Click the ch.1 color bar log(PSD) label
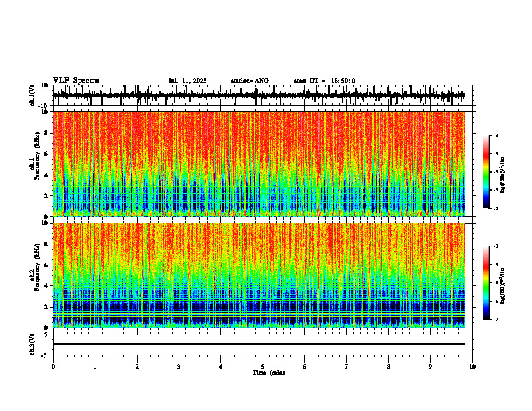532x411 pixels. [x=503, y=175]
